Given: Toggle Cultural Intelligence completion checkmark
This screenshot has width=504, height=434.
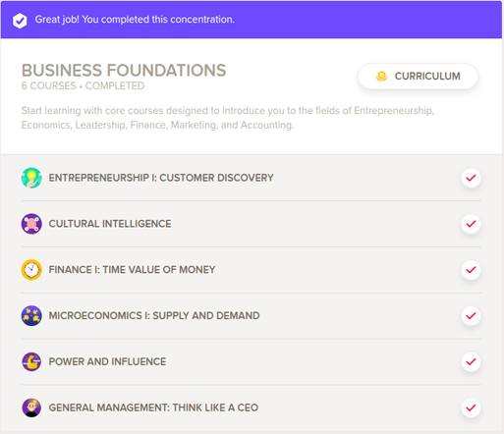Looking at the screenshot, I should (471, 224).
